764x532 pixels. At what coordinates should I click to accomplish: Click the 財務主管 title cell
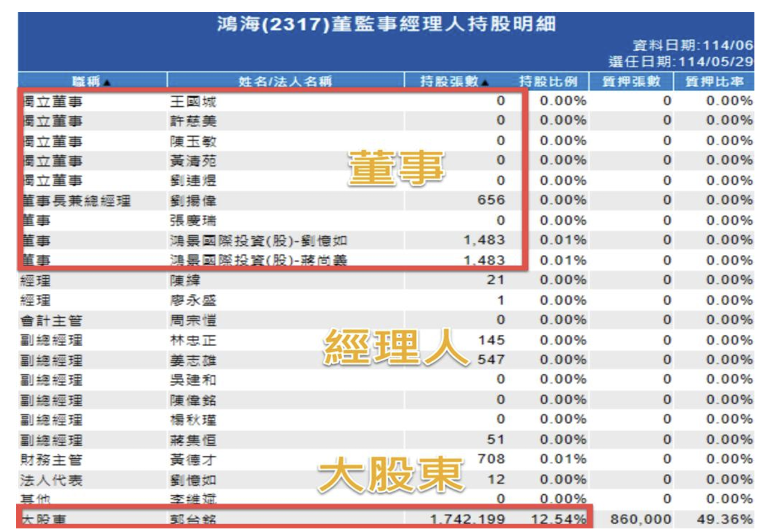(50, 459)
